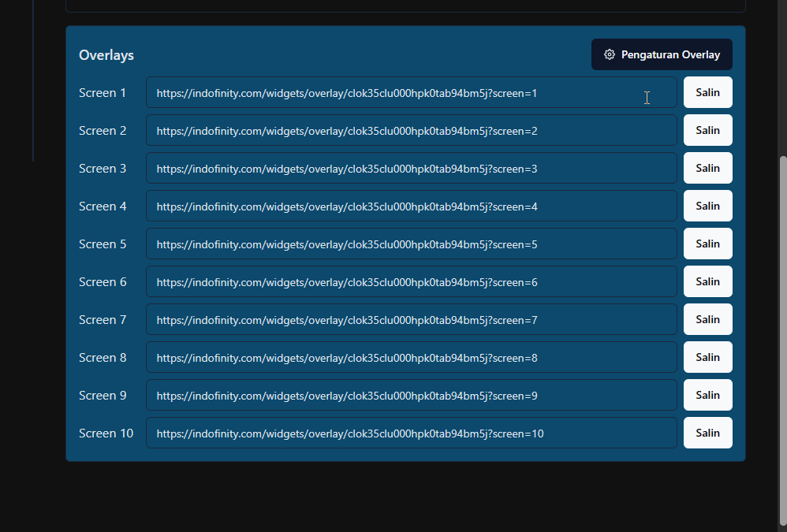The height and width of the screenshot is (532, 787).
Task: Copy the Screen 7 overlay URL
Action: (707, 319)
